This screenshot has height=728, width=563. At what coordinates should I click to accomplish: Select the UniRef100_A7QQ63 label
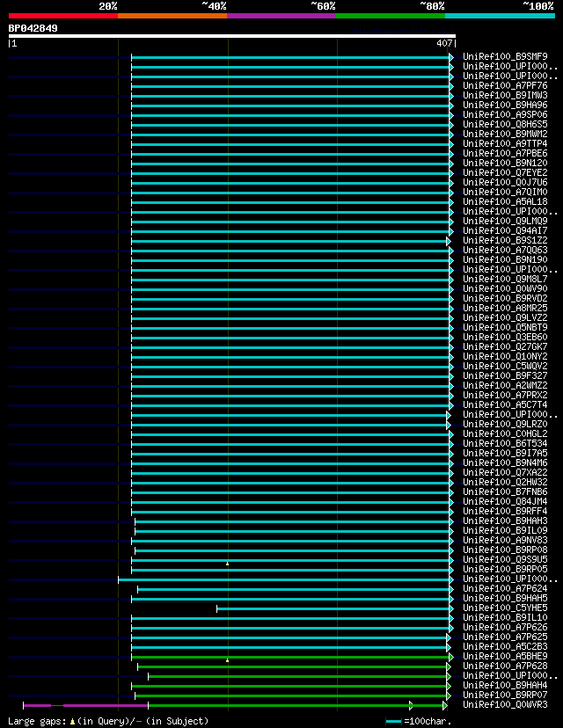505,251
